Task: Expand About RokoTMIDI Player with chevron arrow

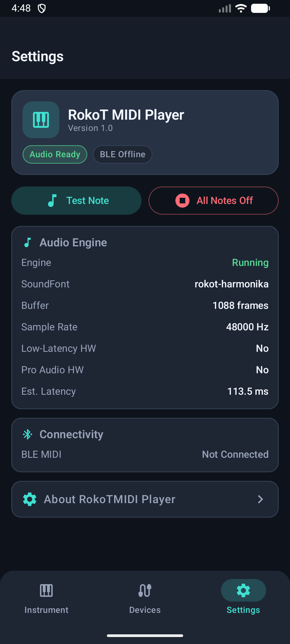Action: tap(260, 499)
